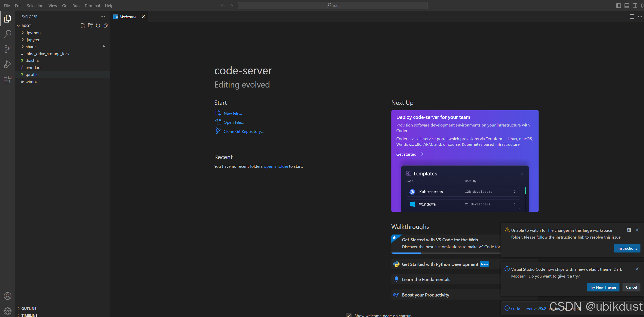The image size is (644, 317).
Task: Open the Extensions view
Action: [8, 80]
